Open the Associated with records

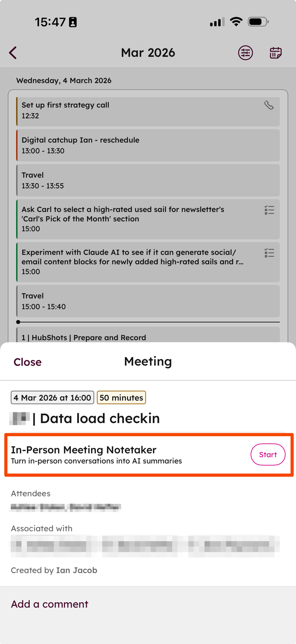click(145, 546)
